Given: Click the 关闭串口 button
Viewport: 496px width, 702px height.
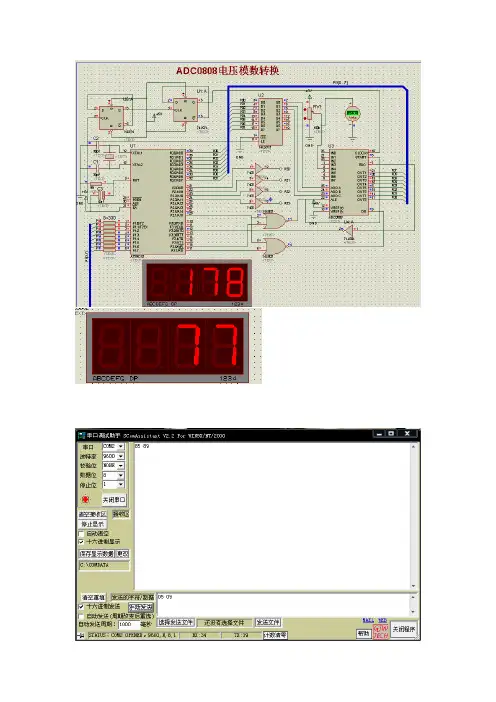Looking at the screenshot, I should point(114,500).
